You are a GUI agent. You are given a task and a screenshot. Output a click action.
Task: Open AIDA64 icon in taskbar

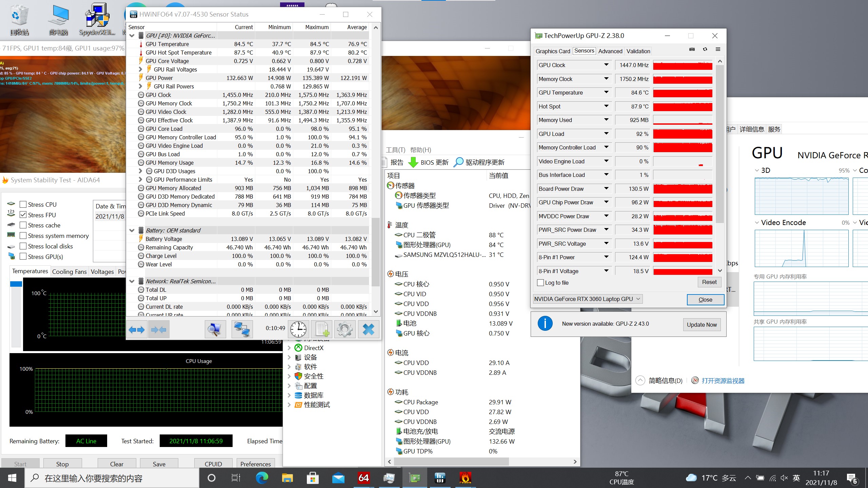point(363,478)
